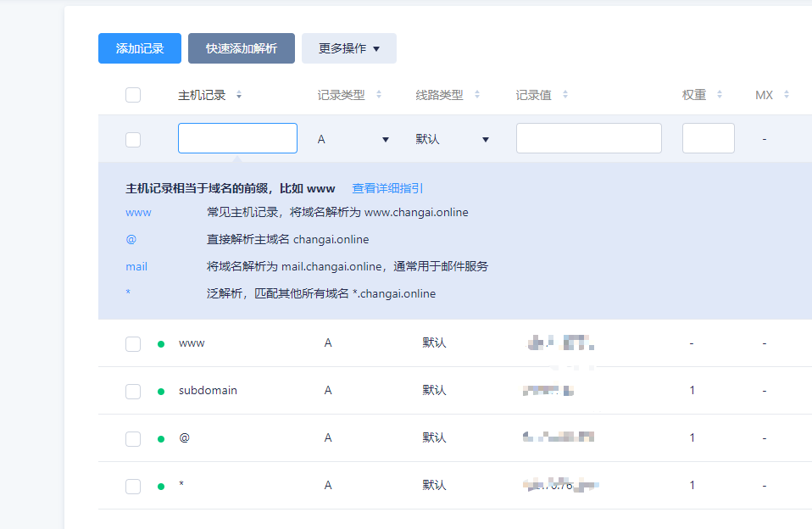The image size is (812, 529).
Task: Sort by 主机记录 column sort icon
Action: tap(239, 95)
